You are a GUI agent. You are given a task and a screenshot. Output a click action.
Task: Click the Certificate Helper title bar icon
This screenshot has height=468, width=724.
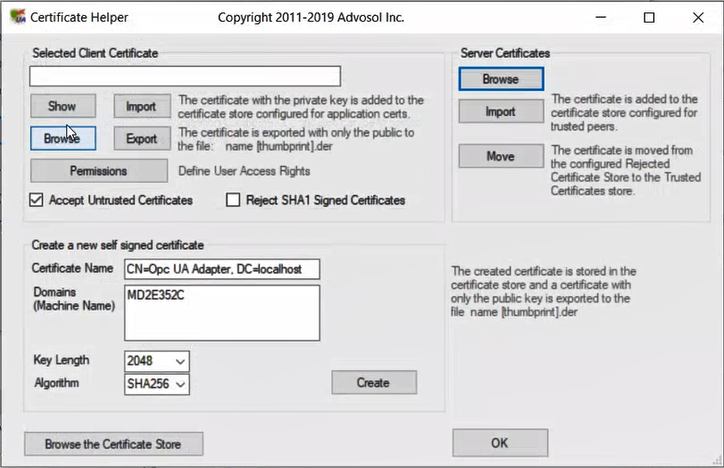pos(16,17)
